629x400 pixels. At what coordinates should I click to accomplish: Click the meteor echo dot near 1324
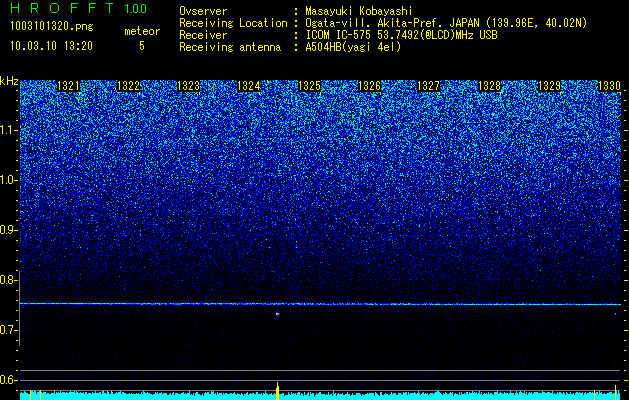[277, 314]
